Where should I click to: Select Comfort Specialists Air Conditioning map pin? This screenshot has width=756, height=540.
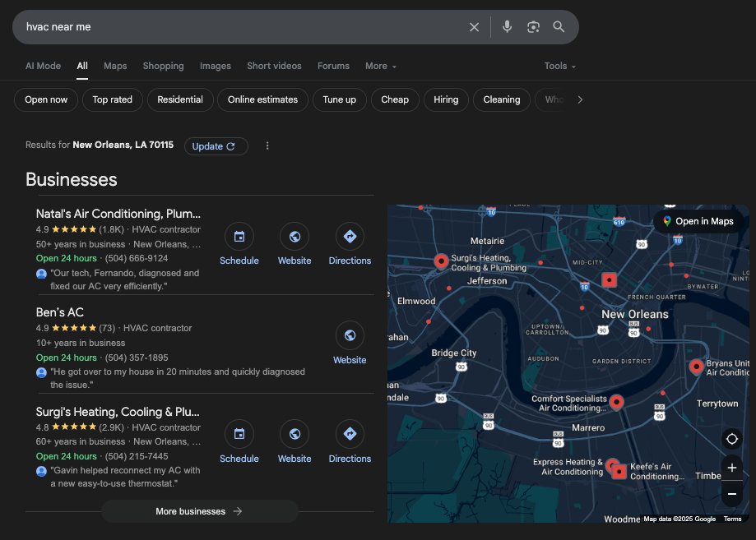pos(616,402)
